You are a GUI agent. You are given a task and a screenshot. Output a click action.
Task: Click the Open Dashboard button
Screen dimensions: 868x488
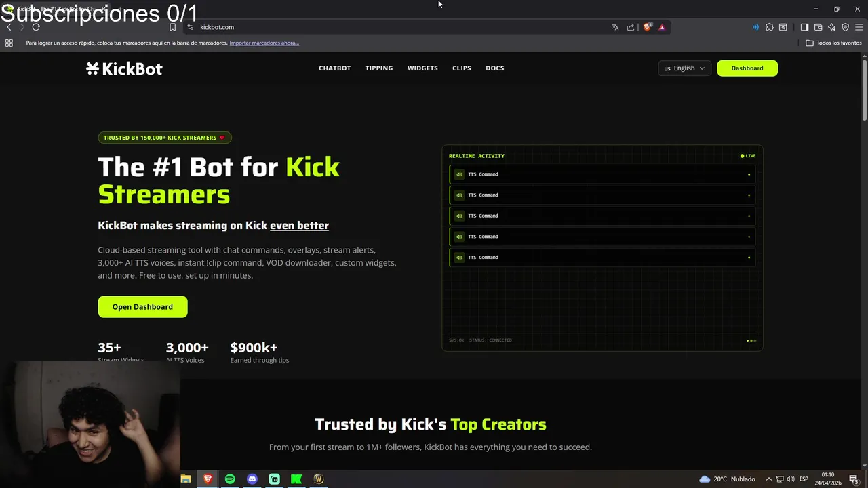tap(142, 307)
